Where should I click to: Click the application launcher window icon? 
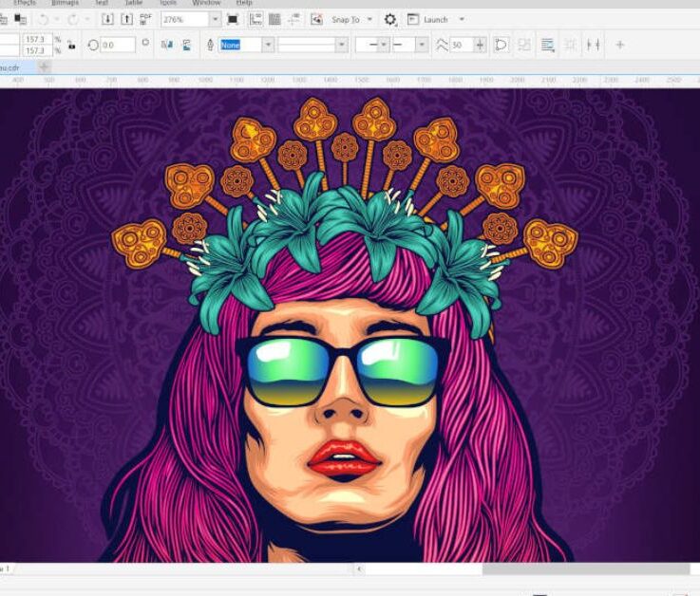413,19
